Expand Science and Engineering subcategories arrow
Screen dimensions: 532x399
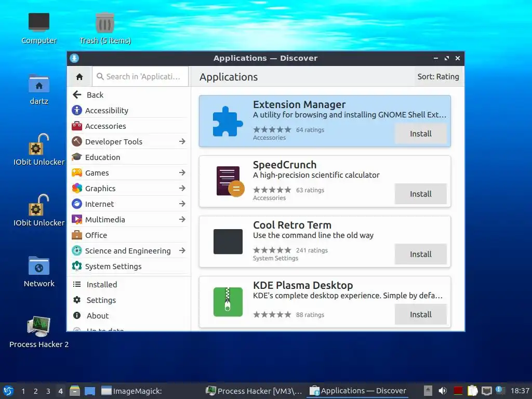tap(182, 251)
